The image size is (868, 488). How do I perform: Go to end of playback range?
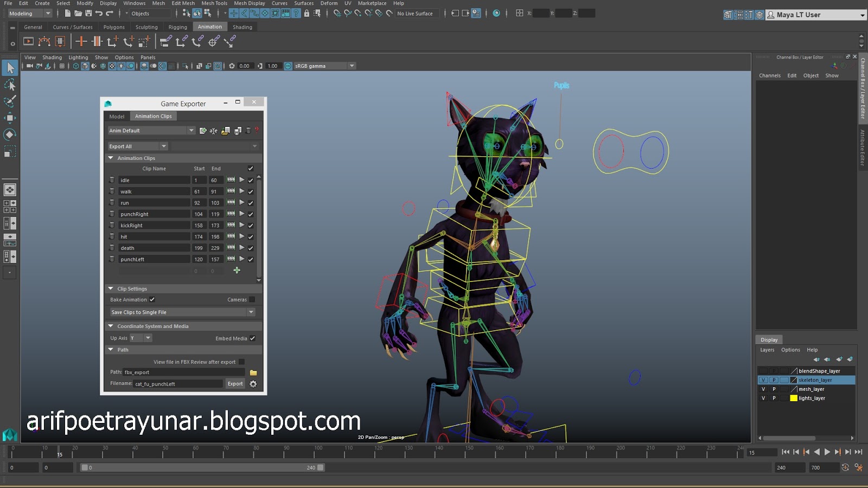pyautogui.click(x=858, y=452)
